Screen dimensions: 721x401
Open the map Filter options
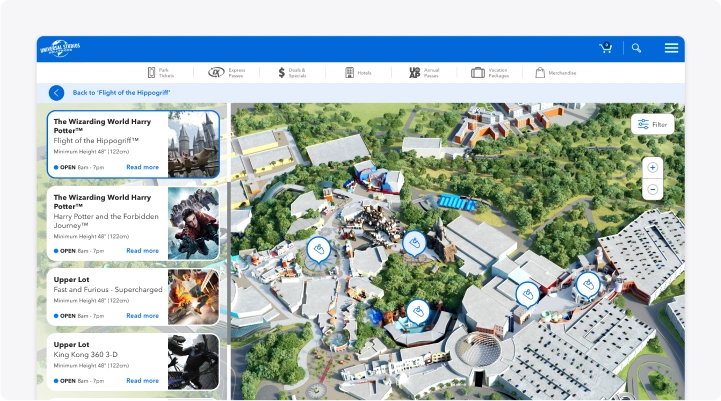[652, 124]
